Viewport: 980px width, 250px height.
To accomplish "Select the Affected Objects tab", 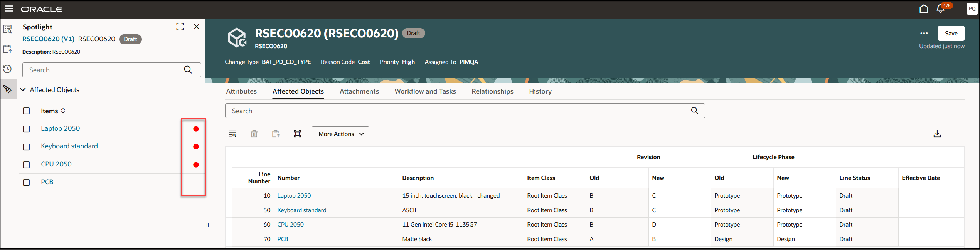I will [x=298, y=91].
